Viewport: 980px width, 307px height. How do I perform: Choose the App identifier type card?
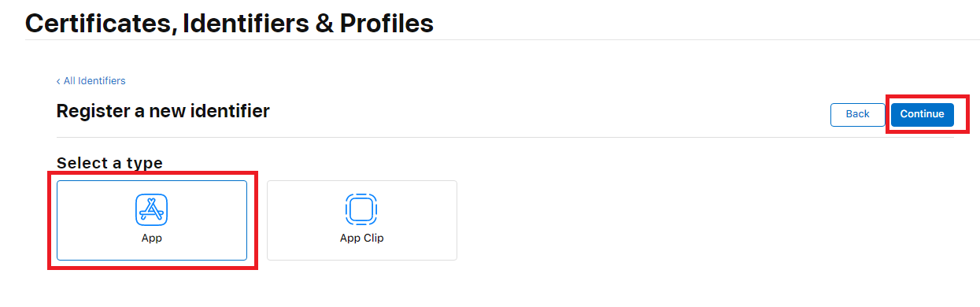click(152, 220)
